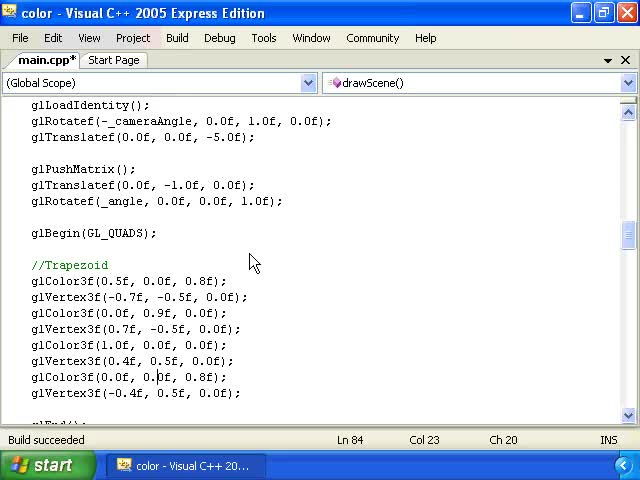
Task: Open the Debug menu
Action: [220, 38]
